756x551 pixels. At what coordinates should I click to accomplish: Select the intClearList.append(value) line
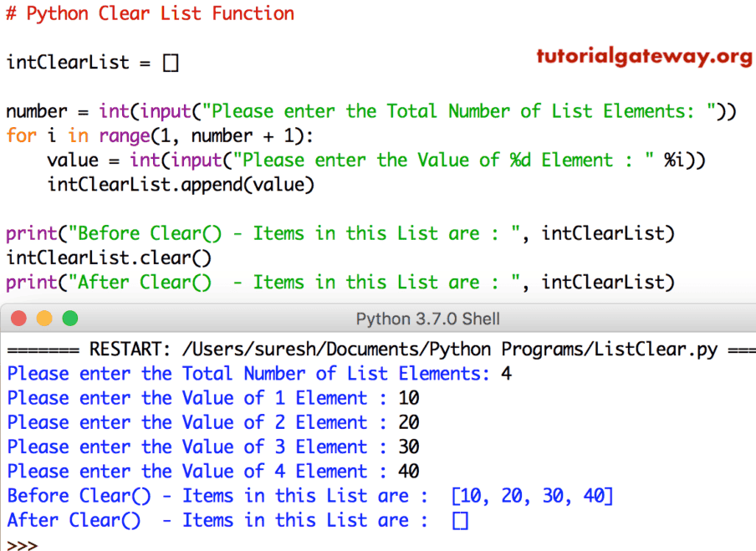tap(180, 184)
